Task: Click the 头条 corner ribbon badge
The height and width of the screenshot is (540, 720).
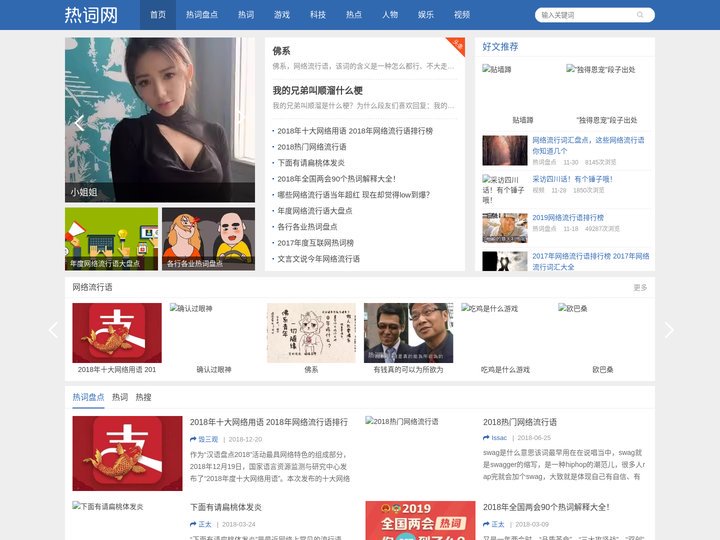Action: click(457, 45)
